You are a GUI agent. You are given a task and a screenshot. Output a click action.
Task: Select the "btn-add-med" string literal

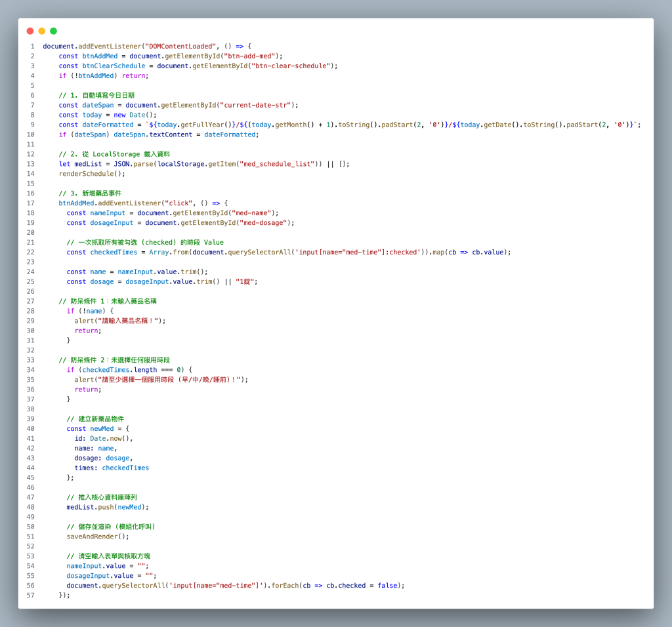[x=249, y=56]
